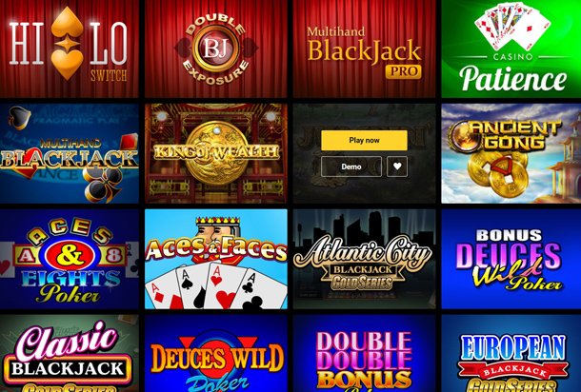This screenshot has height=392, width=581.
Task: Choose Bonus Deuces Wild Poker tile
Action: click(x=511, y=259)
